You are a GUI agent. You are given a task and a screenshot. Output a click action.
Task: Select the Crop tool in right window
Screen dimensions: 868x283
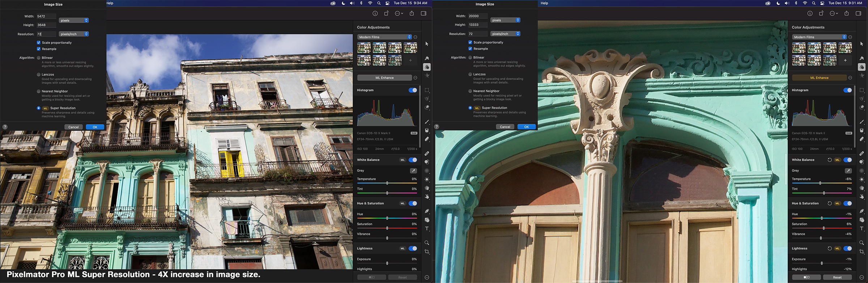tap(862, 252)
